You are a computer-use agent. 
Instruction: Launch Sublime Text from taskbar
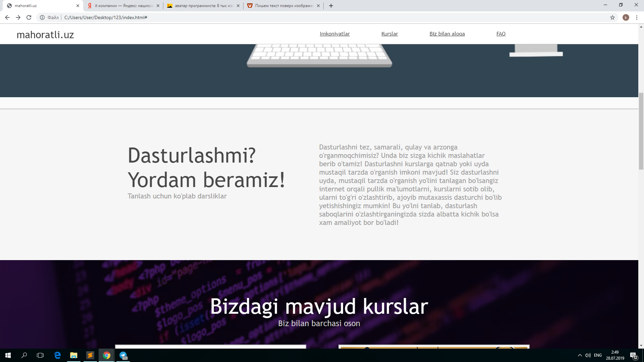[x=90, y=355]
